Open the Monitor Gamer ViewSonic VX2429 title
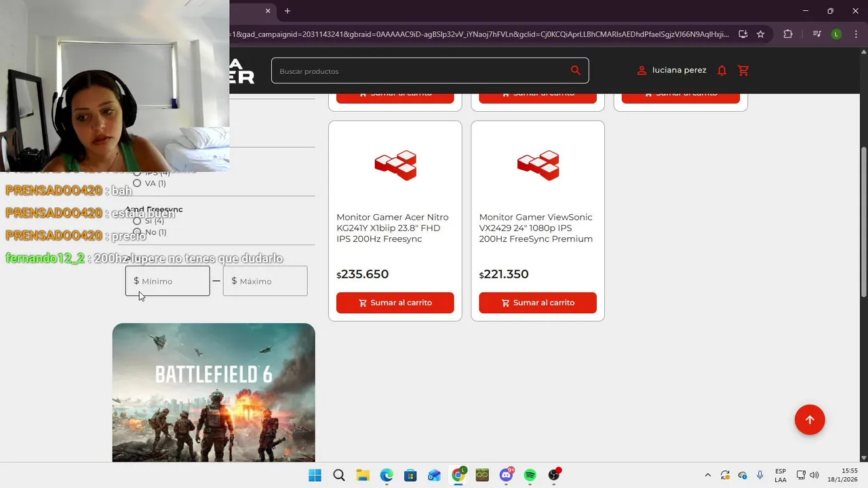Viewport: 868px width, 488px height. (536, 228)
